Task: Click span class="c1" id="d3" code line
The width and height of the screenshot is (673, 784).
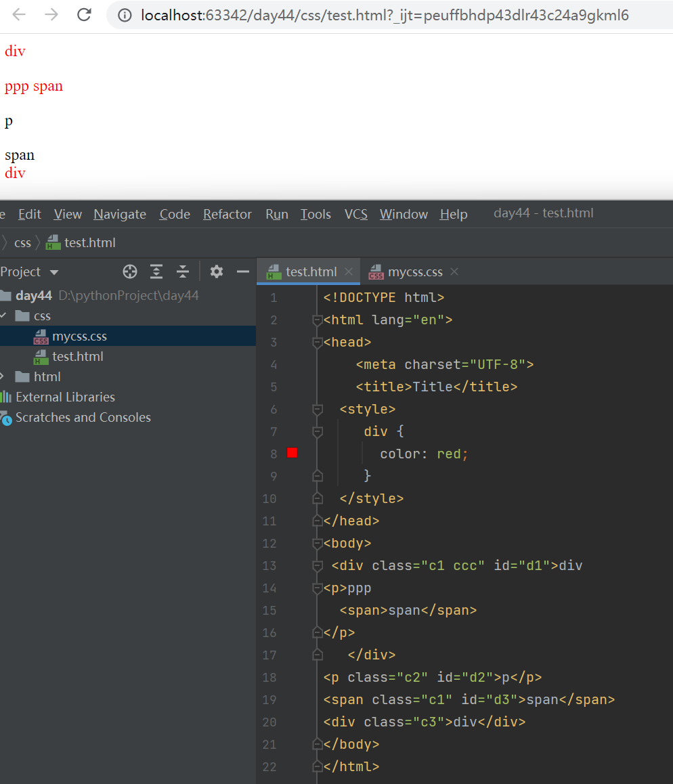Action: (469, 699)
